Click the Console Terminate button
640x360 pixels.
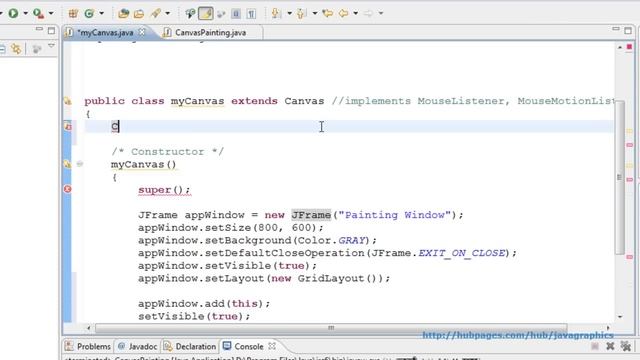[x=595, y=347]
